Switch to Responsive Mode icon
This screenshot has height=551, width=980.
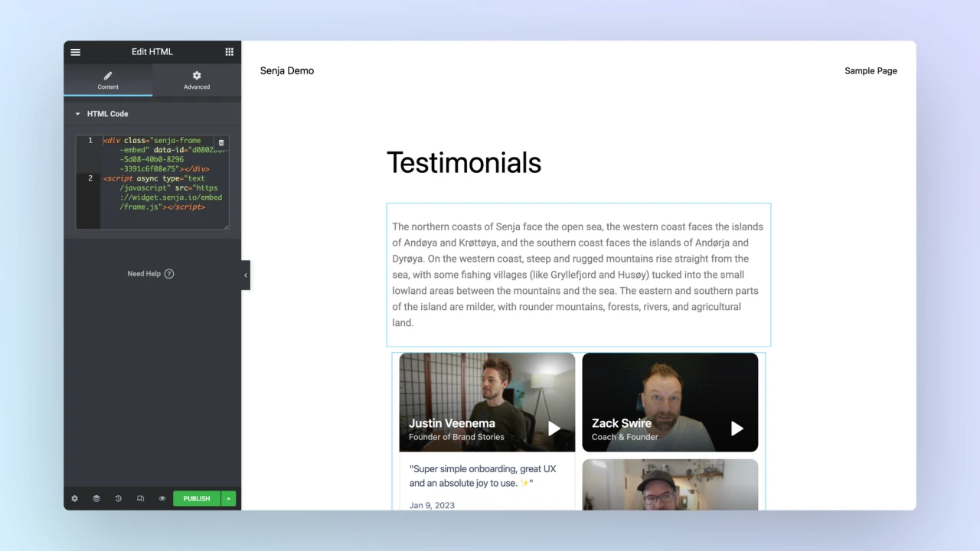pos(140,498)
